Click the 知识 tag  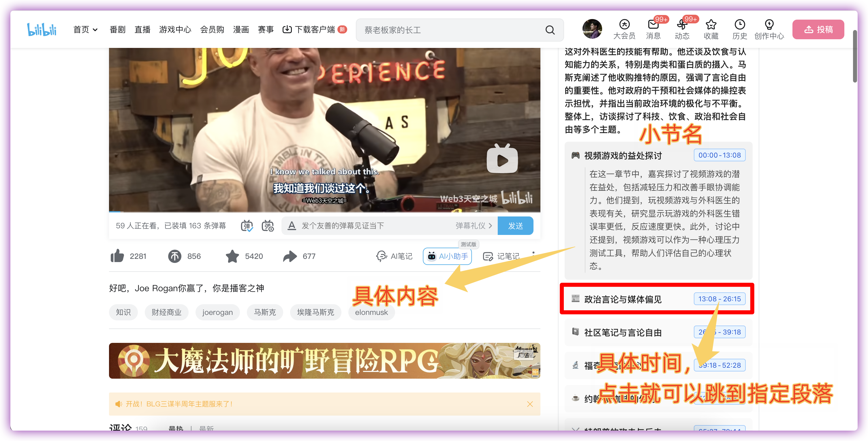123,312
